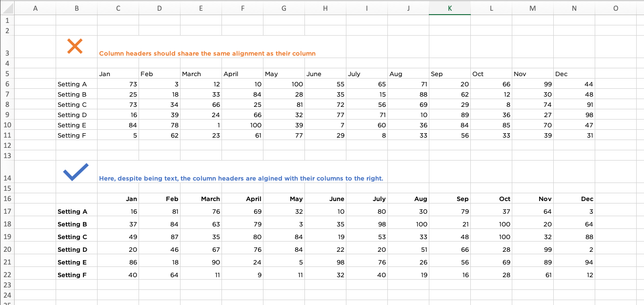Click value 1 under March in row 10
Image resolution: width=644 pixels, height=305 pixels.
coord(219,125)
